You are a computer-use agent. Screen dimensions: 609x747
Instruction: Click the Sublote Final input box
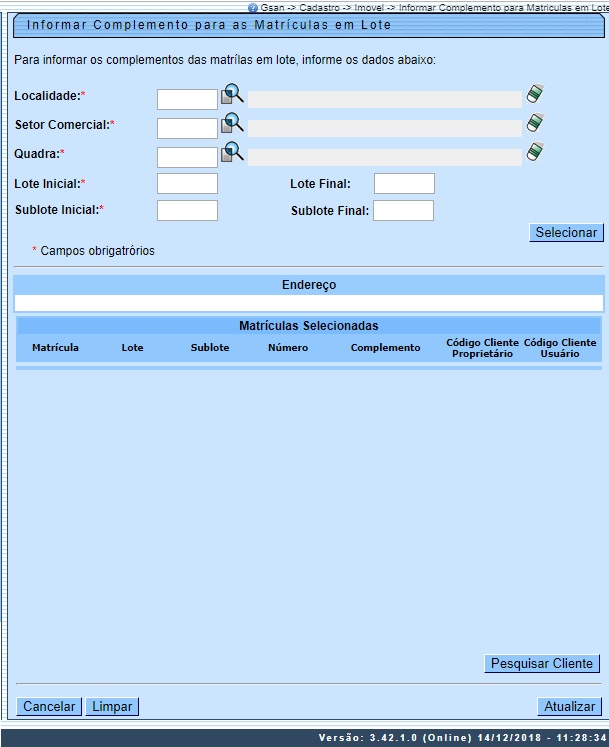click(403, 211)
